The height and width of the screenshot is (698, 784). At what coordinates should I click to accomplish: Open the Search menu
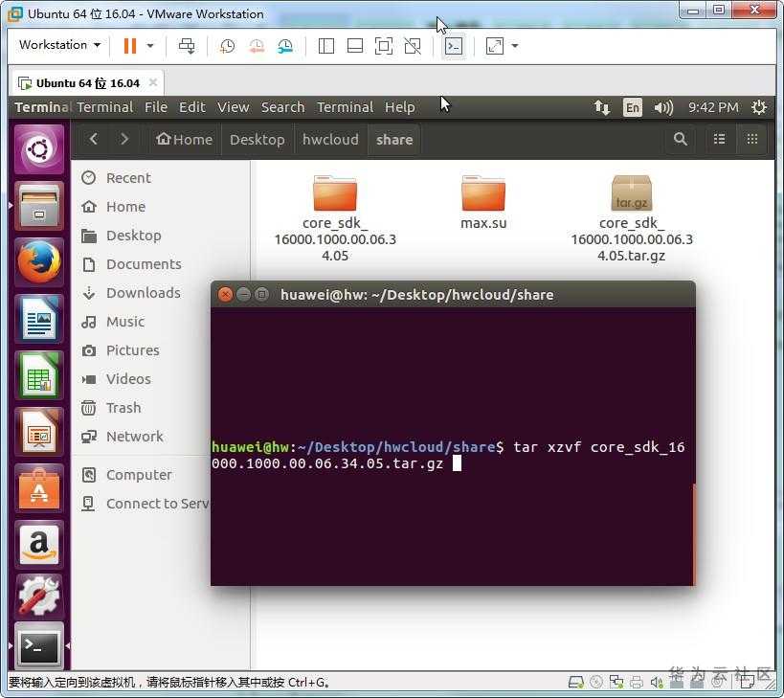point(282,107)
